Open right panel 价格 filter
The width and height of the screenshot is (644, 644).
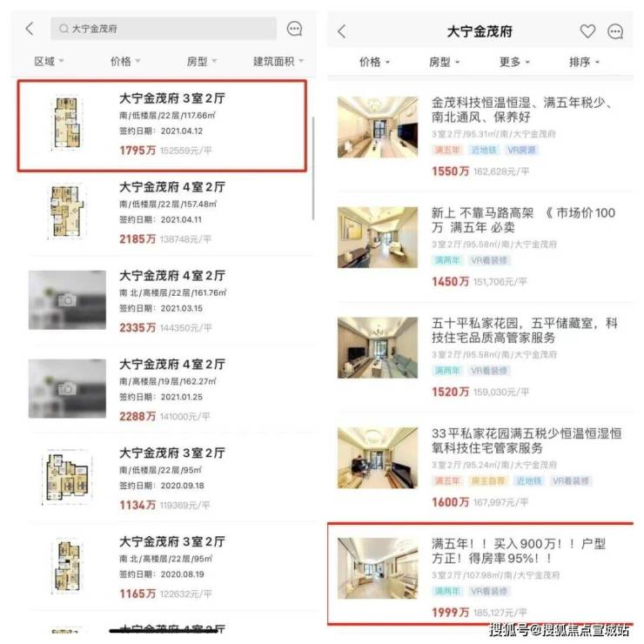374,62
